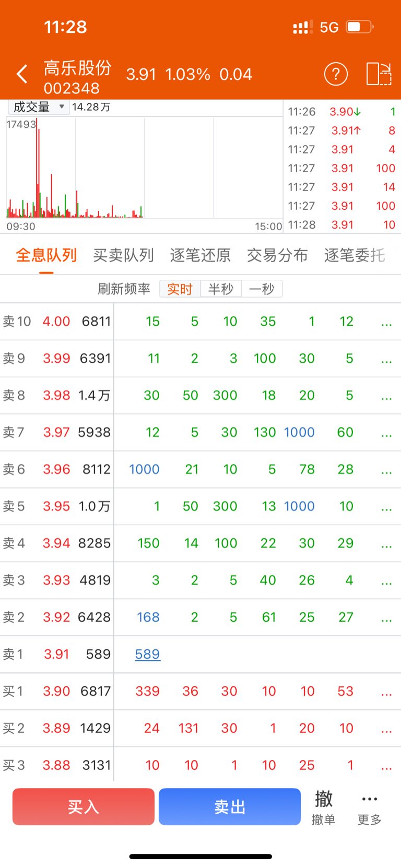
Task: Set refresh frequency to 实时
Action: 180,289
